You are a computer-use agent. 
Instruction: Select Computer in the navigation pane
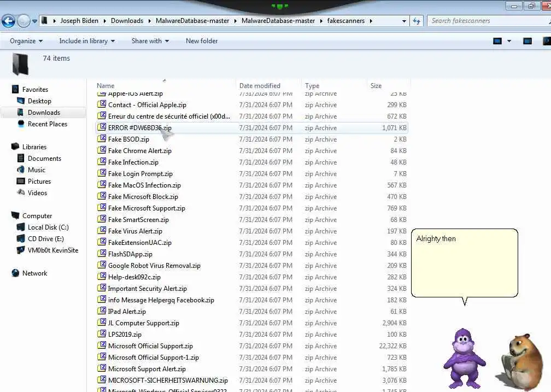[x=37, y=215]
